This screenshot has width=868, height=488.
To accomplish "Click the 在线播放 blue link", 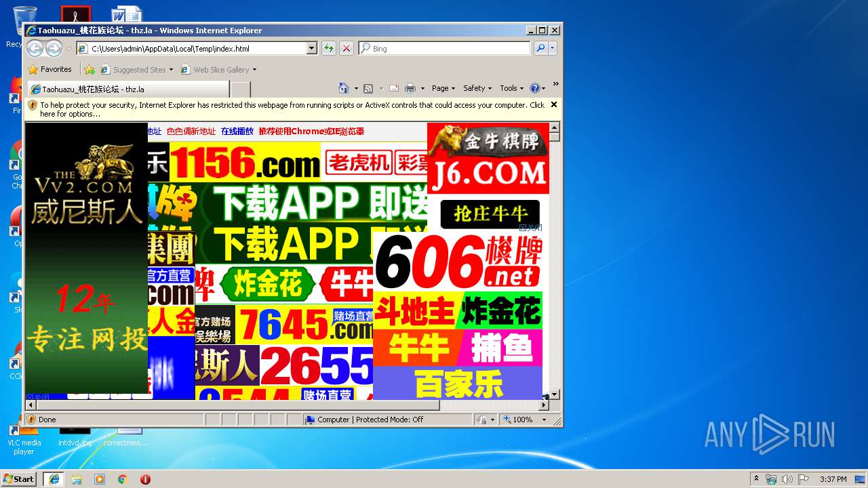I will tap(237, 131).
